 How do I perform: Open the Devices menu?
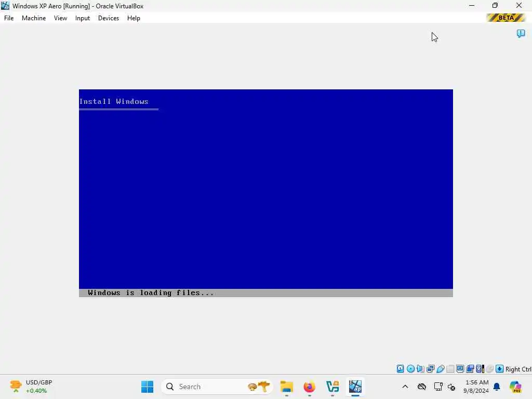click(x=109, y=18)
